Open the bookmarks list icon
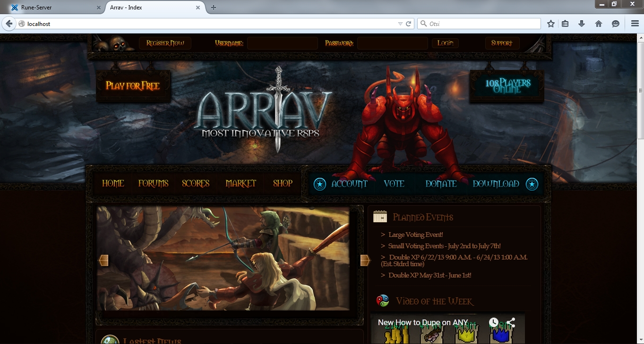 565,24
